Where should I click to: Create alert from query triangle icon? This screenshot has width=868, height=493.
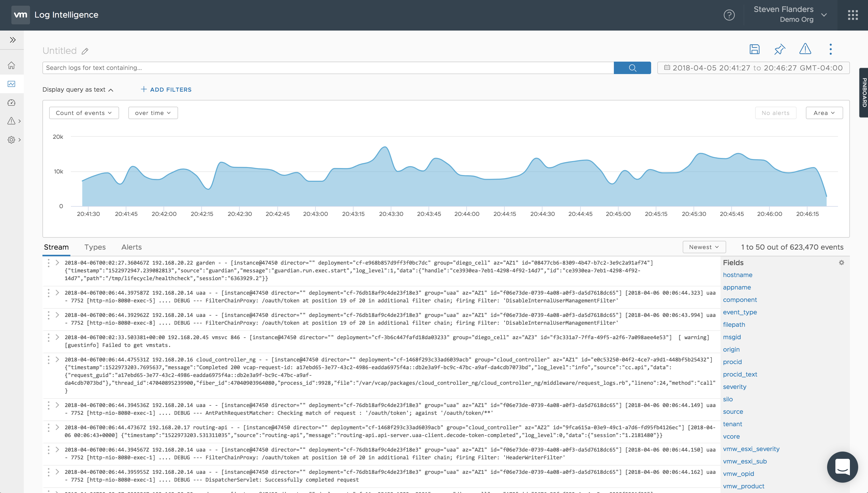coord(805,49)
